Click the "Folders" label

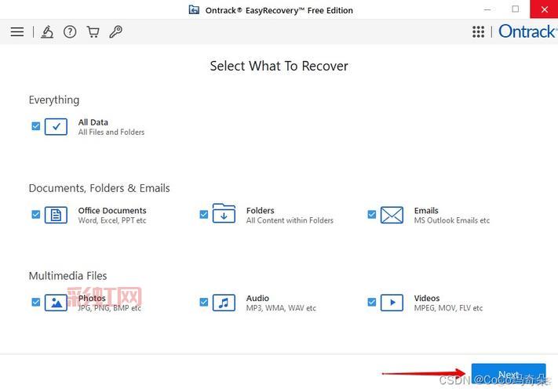tap(260, 211)
